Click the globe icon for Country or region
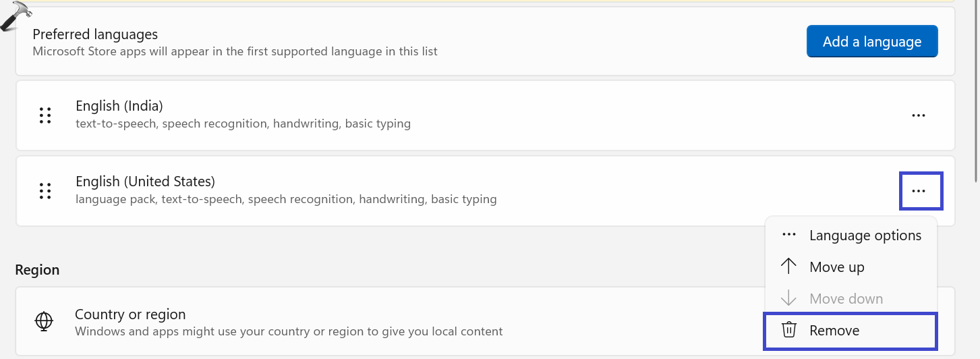The height and width of the screenshot is (359, 980). tap(44, 321)
